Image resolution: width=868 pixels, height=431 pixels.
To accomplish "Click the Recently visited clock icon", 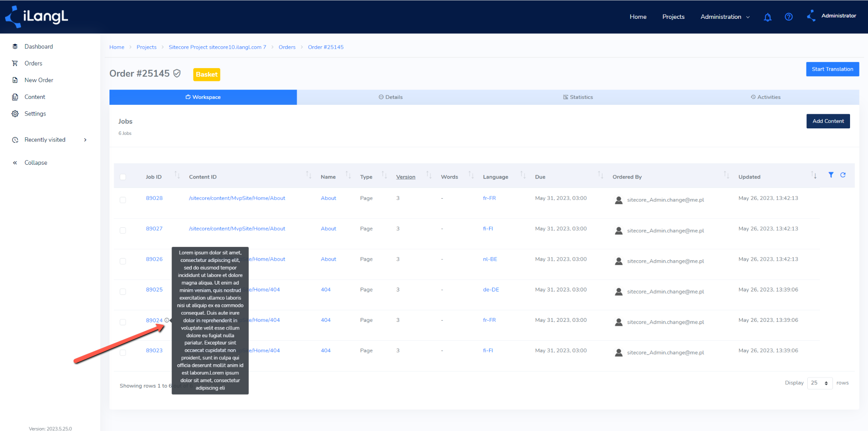I will tap(15, 140).
